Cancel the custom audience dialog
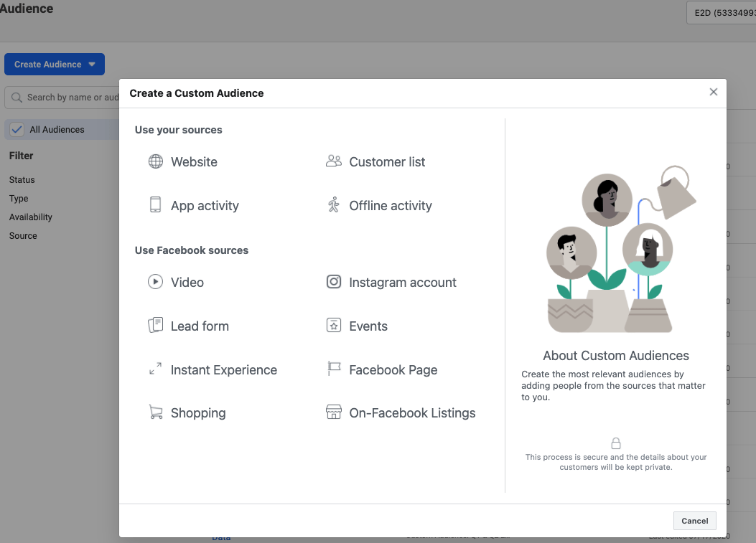 (695, 521)
